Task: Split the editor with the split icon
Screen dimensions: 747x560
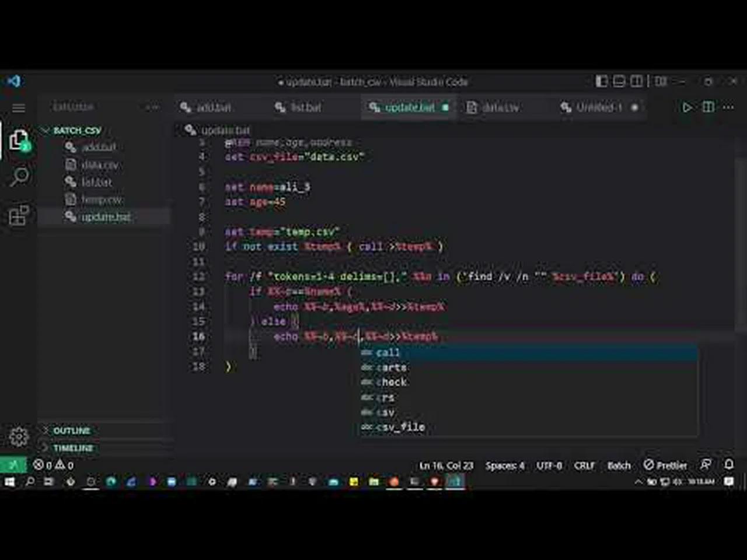Action: point(707,107)
